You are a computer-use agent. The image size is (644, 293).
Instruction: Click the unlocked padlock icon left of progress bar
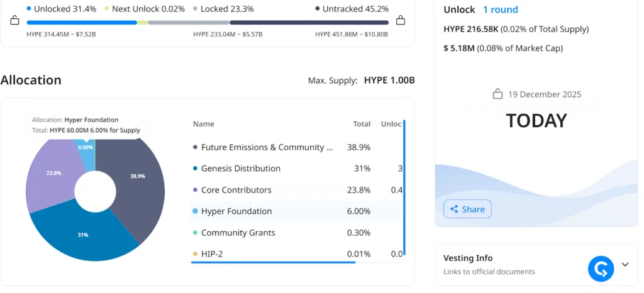tap(14, 21)
